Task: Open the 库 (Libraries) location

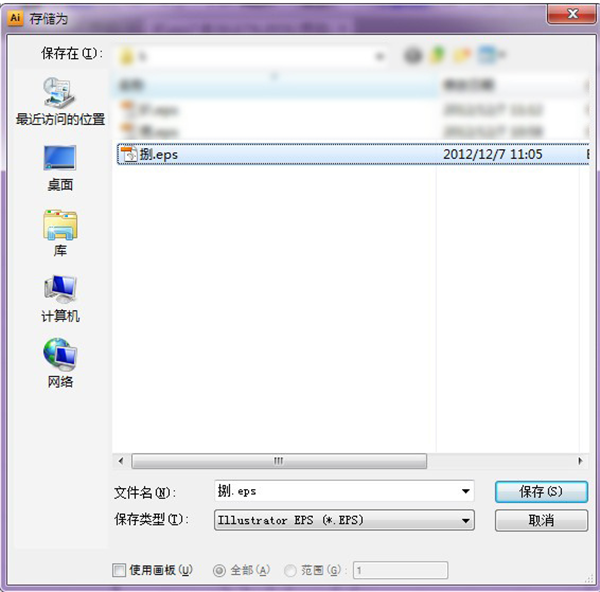Action: [60, 233]
